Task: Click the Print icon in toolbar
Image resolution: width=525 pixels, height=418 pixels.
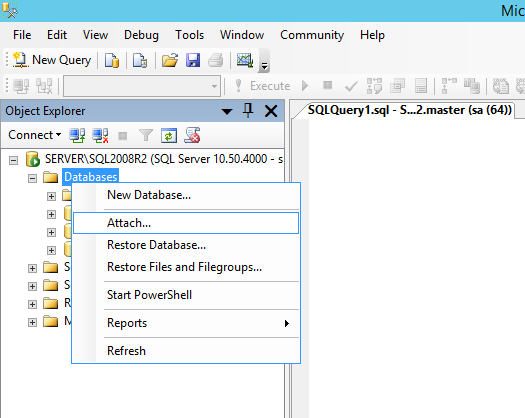Action: (x=215, y=61)
